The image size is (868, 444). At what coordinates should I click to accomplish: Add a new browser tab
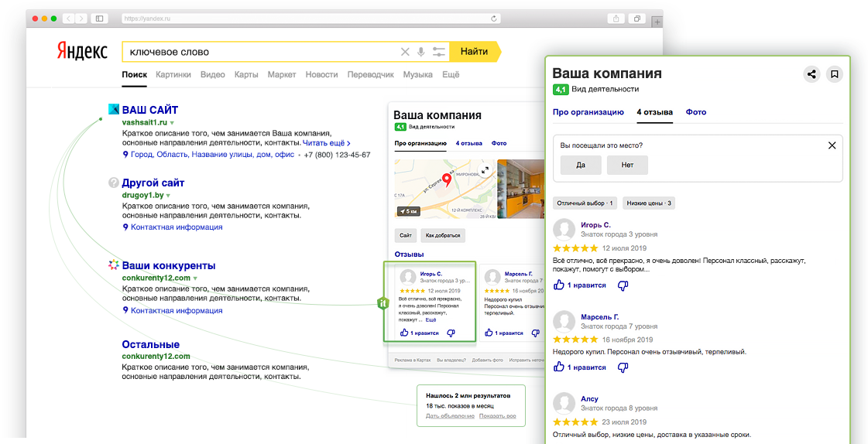[657, 22]
